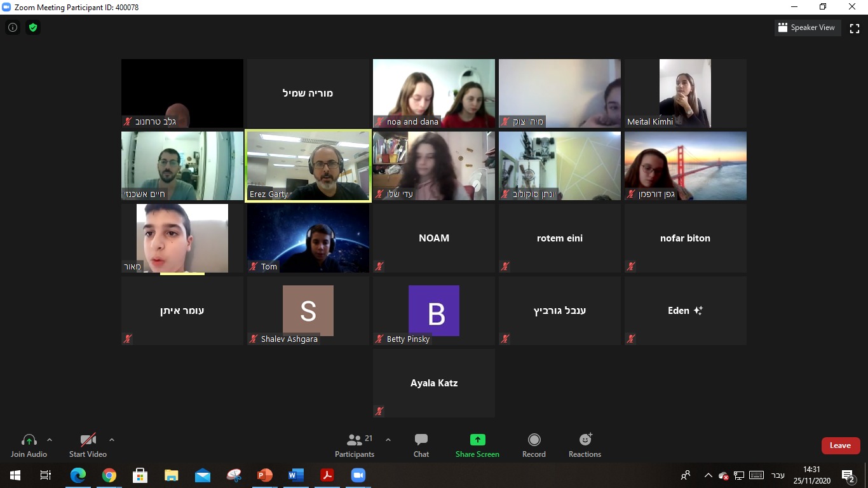The image size is (868, 488).
Task: Click the Eden participant tile
Action: [686, 311]
